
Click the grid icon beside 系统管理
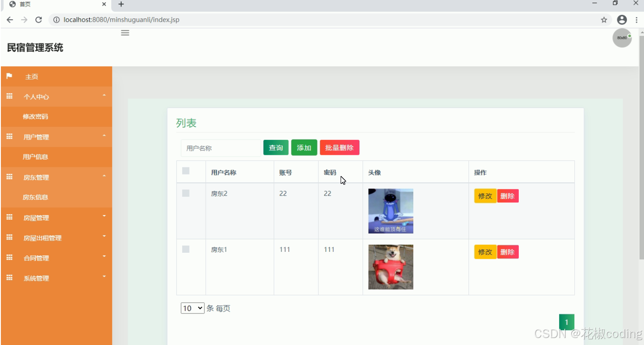[9, 278]
